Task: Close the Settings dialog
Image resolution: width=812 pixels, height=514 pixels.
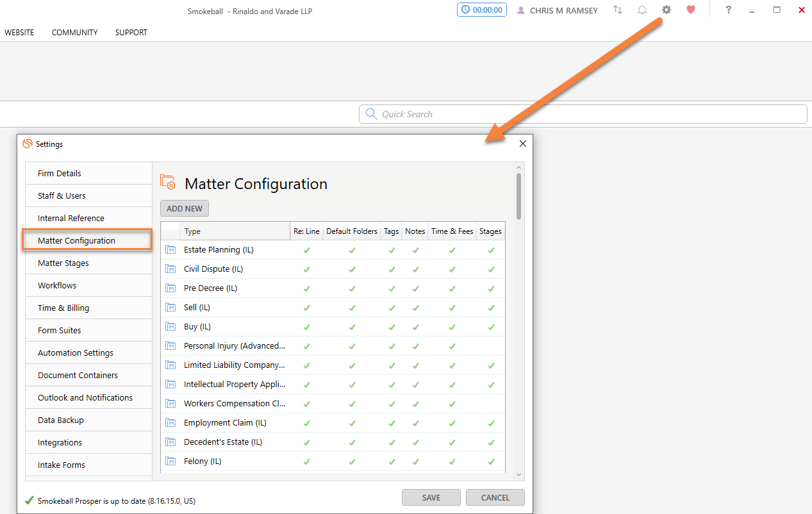Action: (x=522, y=144)
